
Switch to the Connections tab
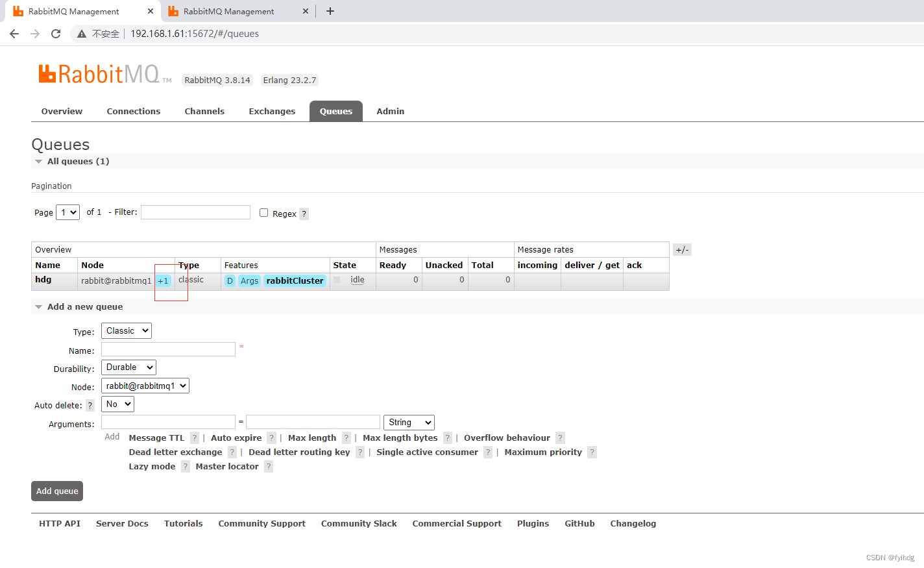pos(134,112)
